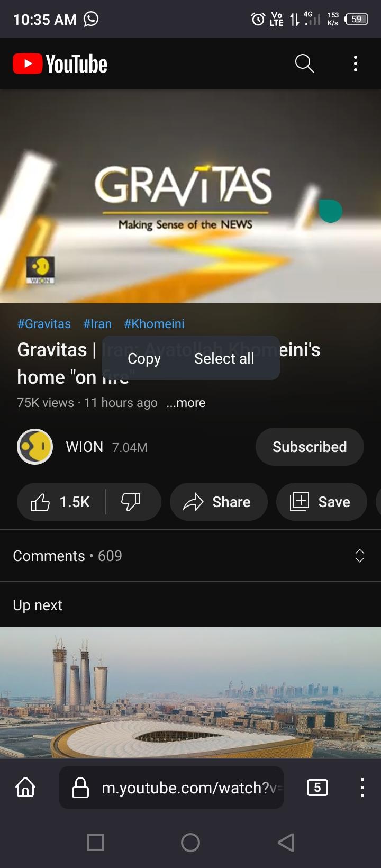Choose Select all in popup

tap(224, 358)
